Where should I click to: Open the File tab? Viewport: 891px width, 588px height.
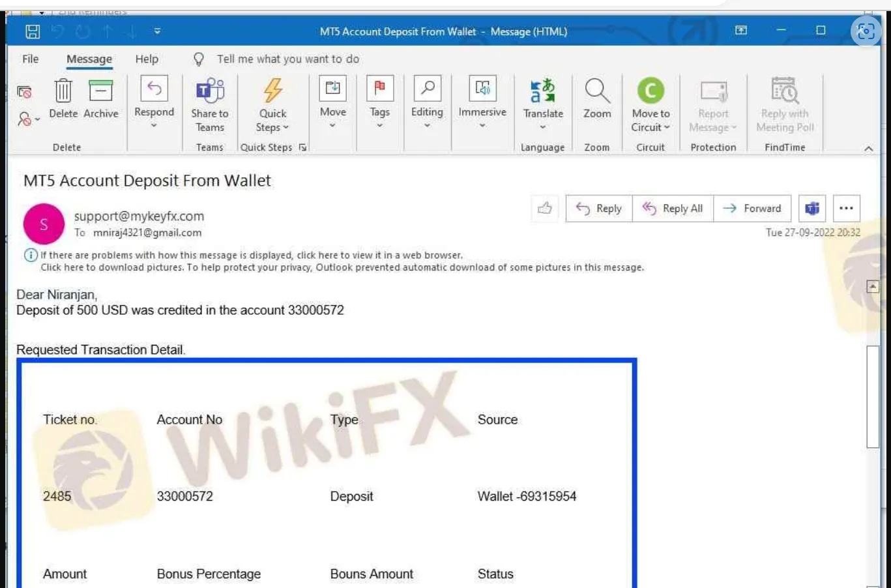[x=31, y=59]
